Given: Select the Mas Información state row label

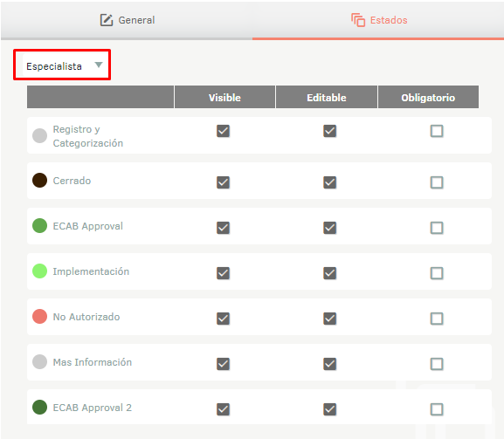Looking at the screenshot, I should pyautogui.click(x=93, y=362).
